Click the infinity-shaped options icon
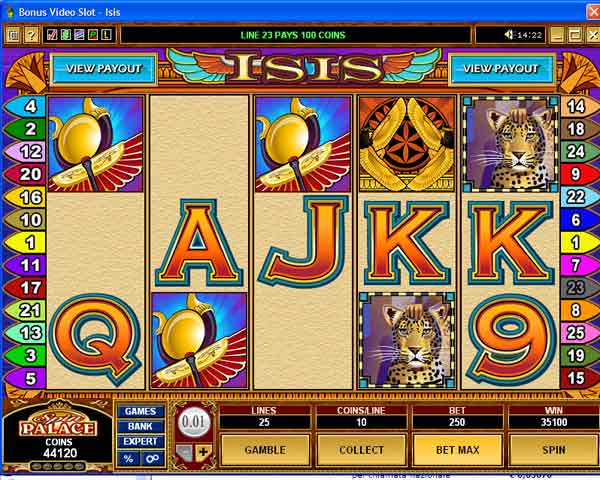600x480 pixels. point(152,458)
